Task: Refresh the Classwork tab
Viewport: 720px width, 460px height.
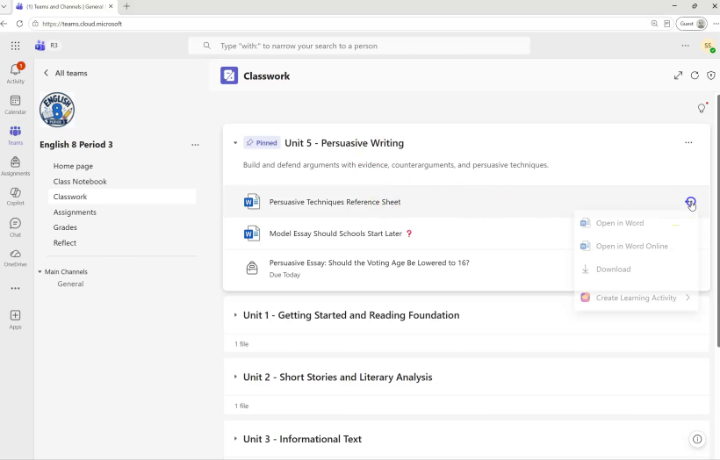Action: point(695,75)
